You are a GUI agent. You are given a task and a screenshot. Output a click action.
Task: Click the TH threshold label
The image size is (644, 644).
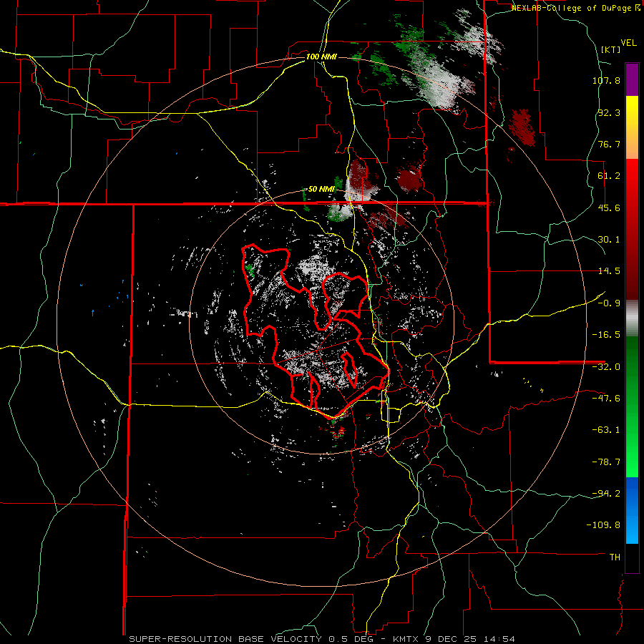click(x=615, y=557)
